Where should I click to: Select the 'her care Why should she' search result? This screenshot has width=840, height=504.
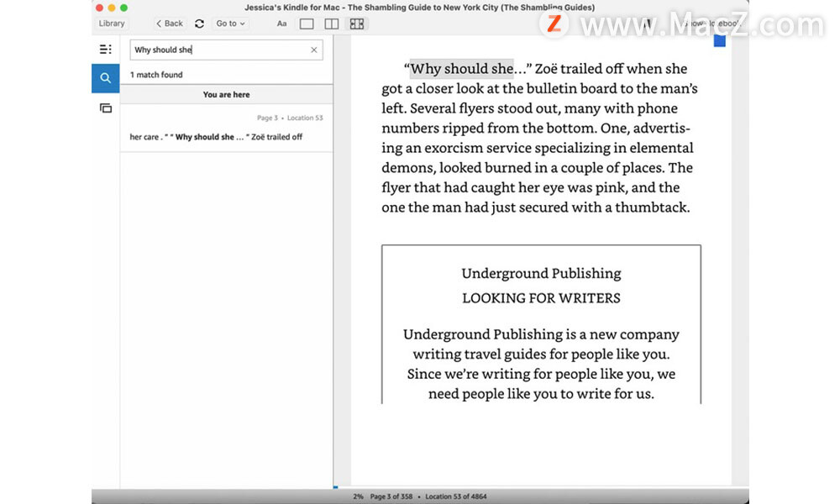226,129
